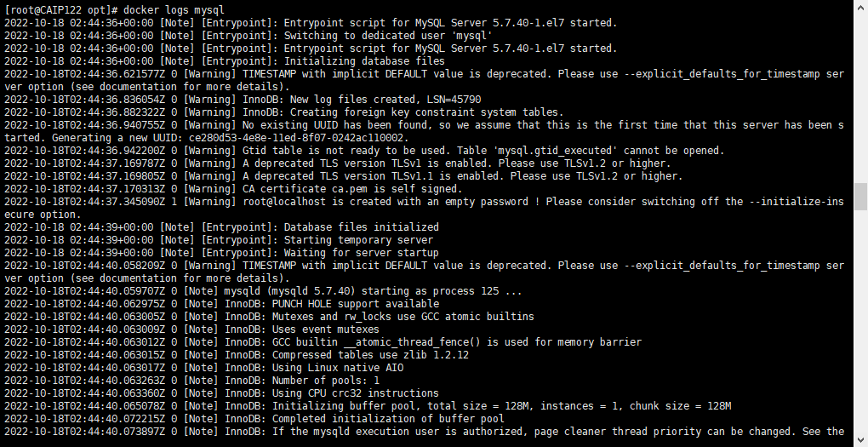Click the 'docker logs mysql' command text
This screenshot has width=868, height=447.
click(174, 10)
